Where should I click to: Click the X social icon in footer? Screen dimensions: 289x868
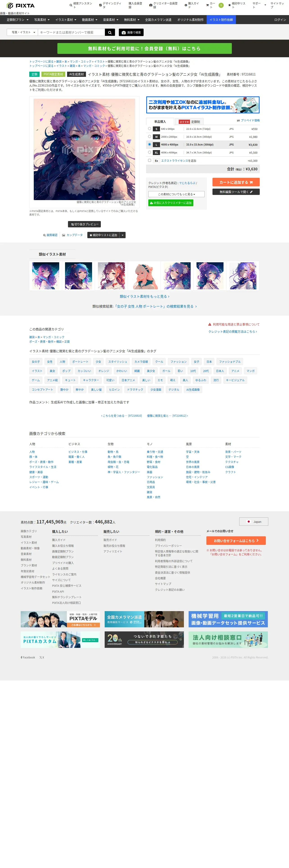point(40,657)
